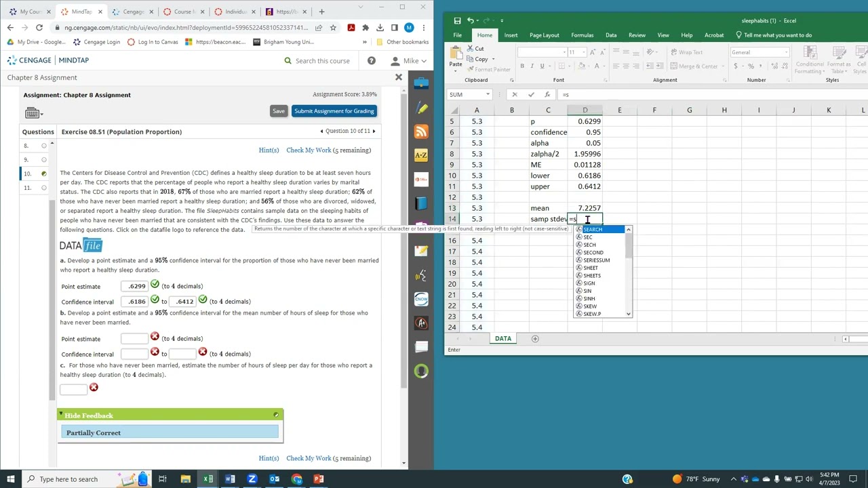Click the Paste clipboard icon
The width and height of the screenshot is (868, 488).
pyautogui.click(x=456, y=53)
